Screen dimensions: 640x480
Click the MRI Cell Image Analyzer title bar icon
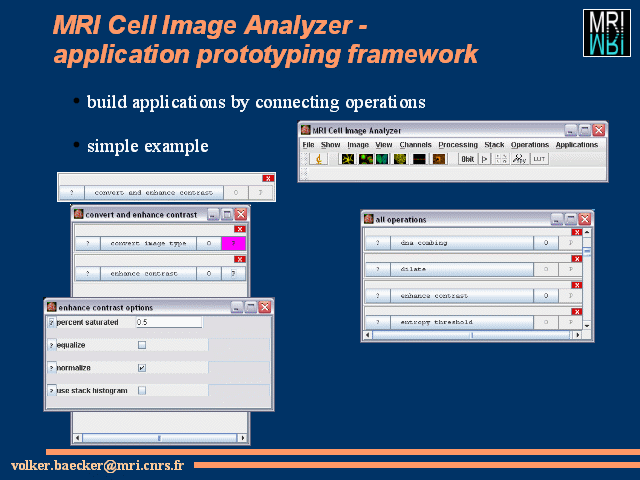pyautogui.click(x=306, y=130)
